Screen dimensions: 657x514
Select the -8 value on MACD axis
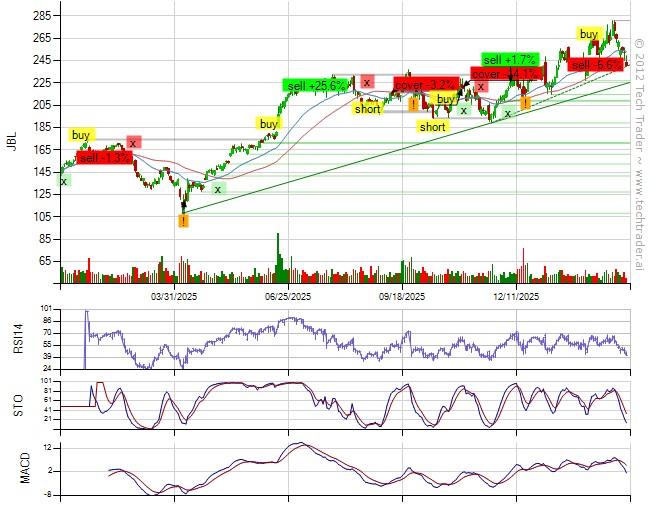[46, 495]
